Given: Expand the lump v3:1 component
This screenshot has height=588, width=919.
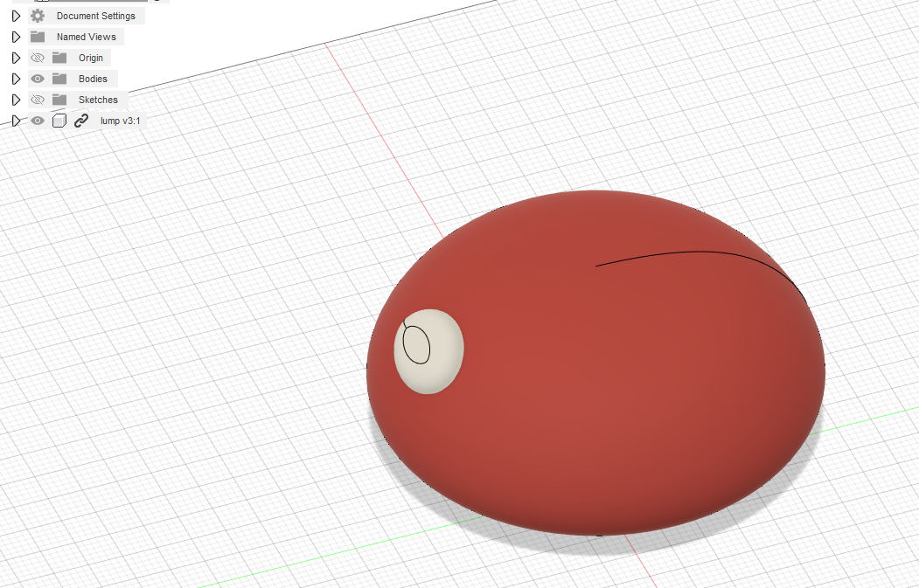Looking at the screenshot, I should [17, 121].
